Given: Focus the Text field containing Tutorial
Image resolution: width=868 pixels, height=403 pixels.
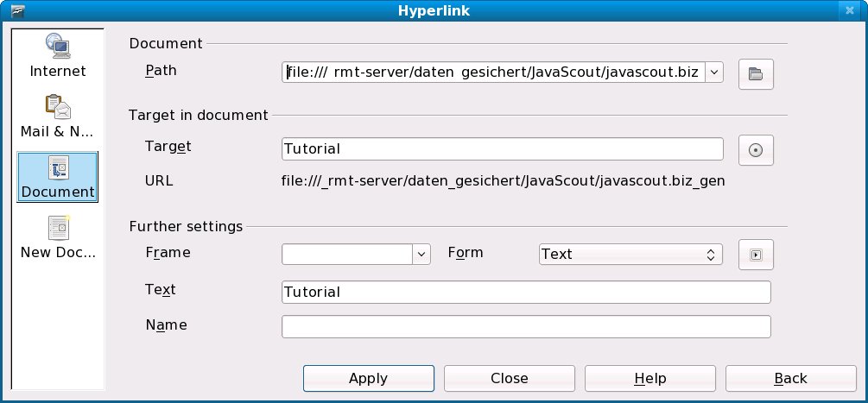Looking at the screenshot, I should tap(525, 293).
